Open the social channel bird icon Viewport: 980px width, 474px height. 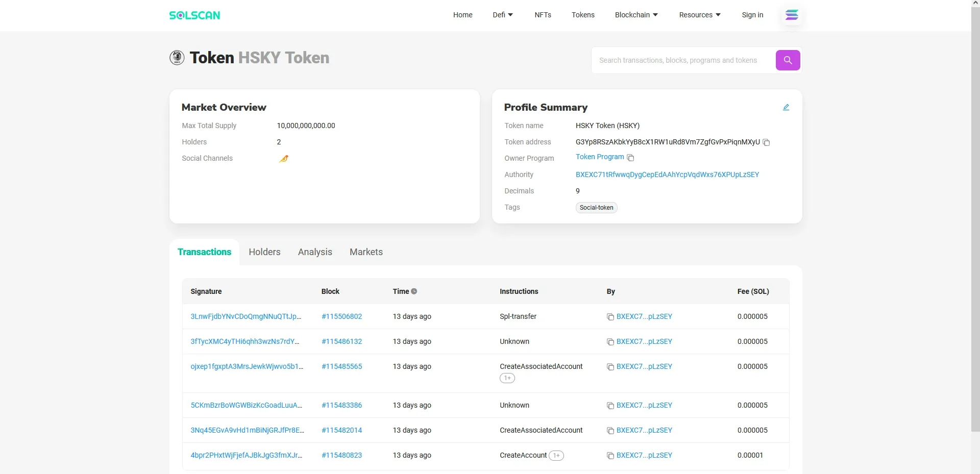pyautogui.click(x=284, y=159)
